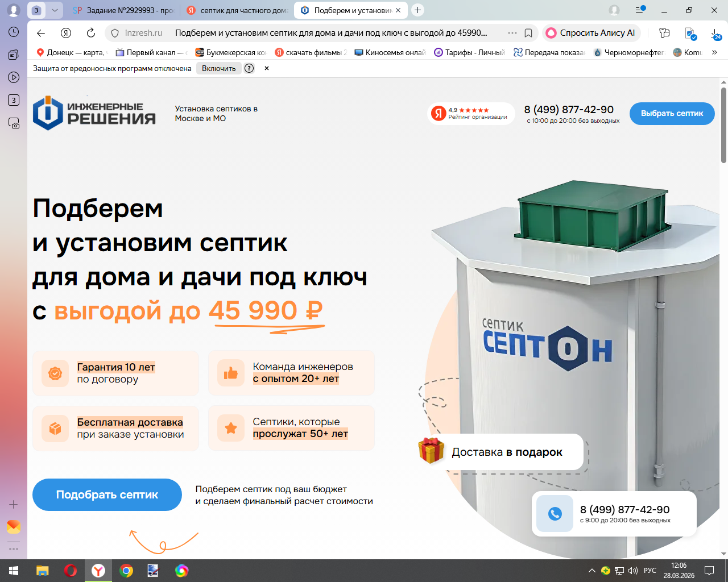Open the Тарифы - Личный bookmark
This screenshot has height=582, width=728.
(x=470, y=52)
